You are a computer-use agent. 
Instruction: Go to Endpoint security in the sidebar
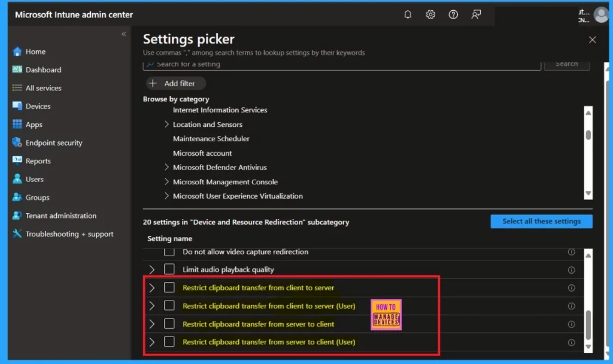[x=54, y=142]
